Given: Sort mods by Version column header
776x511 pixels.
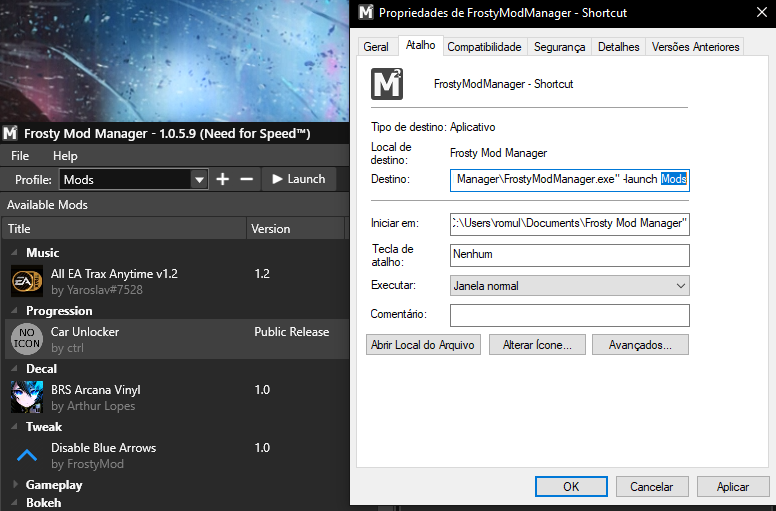Looking at the screenshot, I should [x=295, y=229].
